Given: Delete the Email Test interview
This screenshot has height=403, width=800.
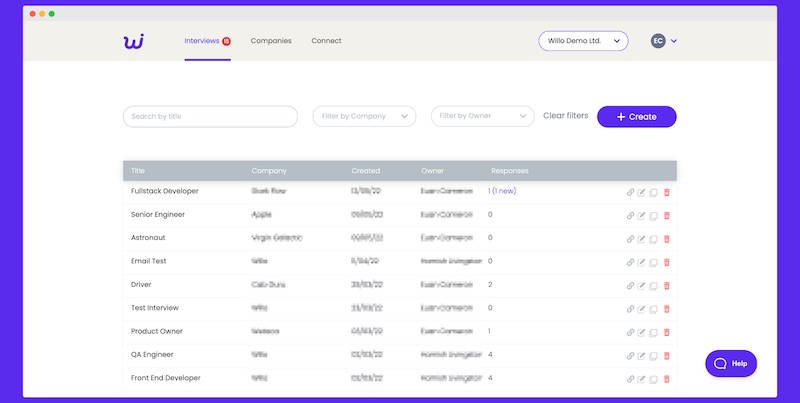Looking at the screenshot, I should pos(666,263).
